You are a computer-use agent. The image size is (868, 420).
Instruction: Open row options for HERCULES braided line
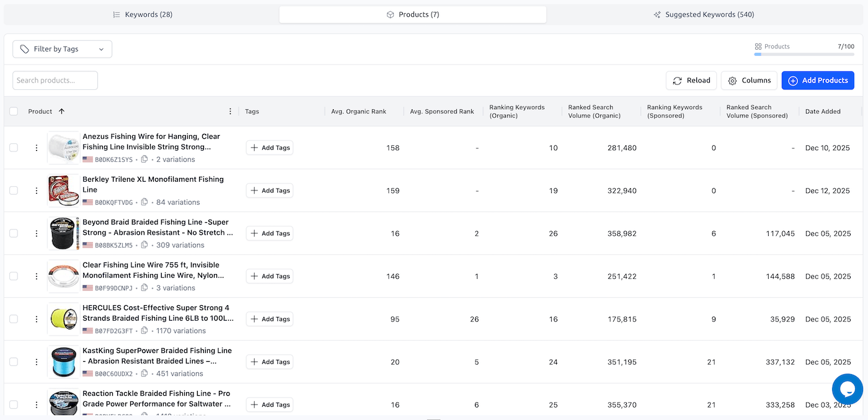click(37, 319)
